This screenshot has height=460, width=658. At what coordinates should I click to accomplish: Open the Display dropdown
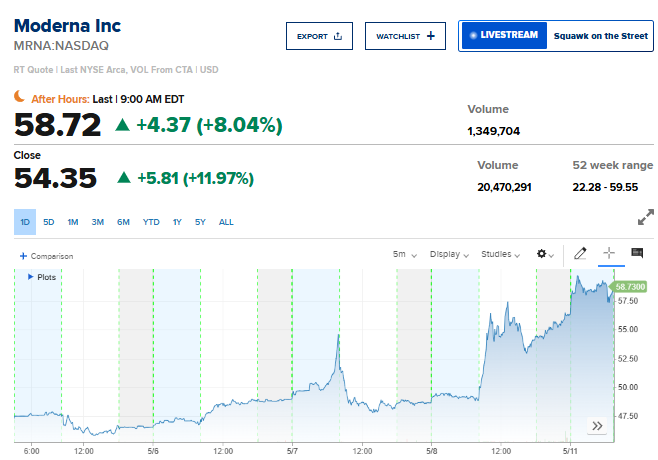pos(449,254)
